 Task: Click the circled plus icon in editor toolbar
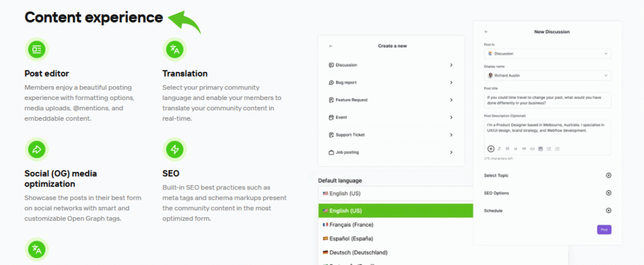pyautogui.click(x=491, y=149)
